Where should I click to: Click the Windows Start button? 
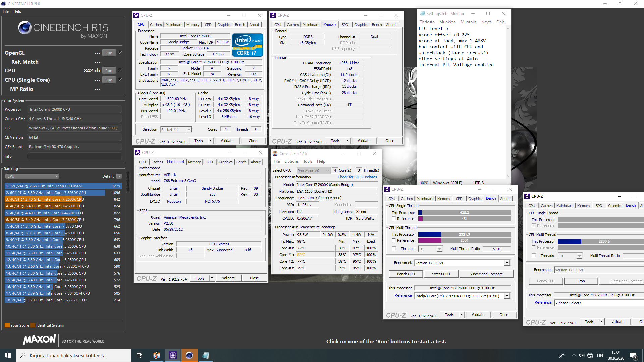pyautogui.click(x=8, y=355)
